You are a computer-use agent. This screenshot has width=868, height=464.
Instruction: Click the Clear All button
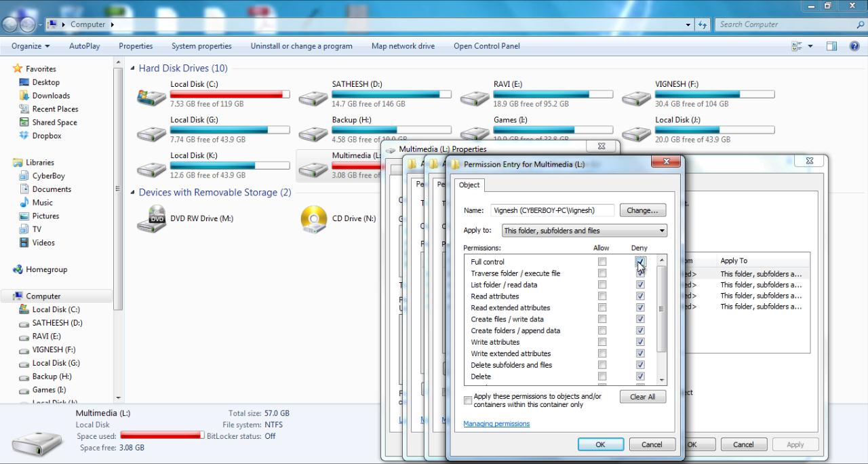(642, 397)
